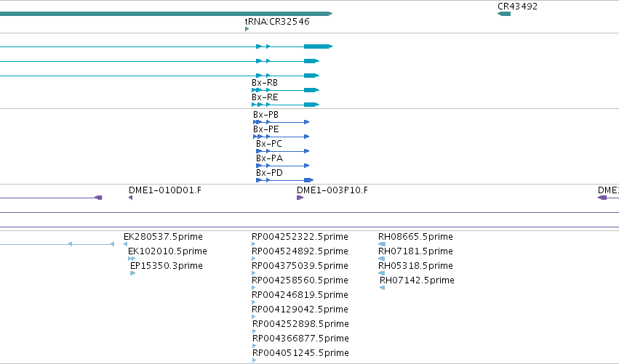Select the RH07181.5prime arrow glyph

tap(381, 259)
